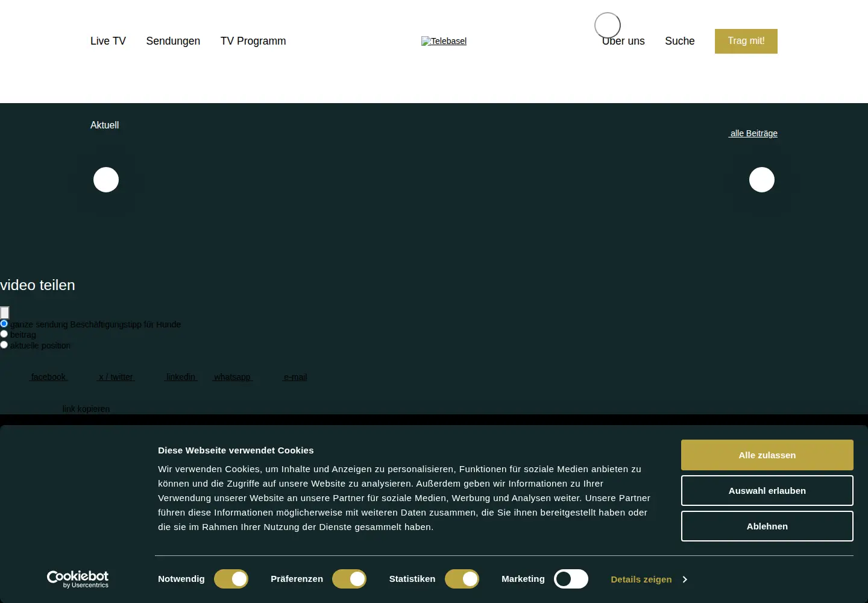Screen dimensions: 868x603
Task: Click the Alle zulassen cookie button
Action: click(x=767, y=455)
